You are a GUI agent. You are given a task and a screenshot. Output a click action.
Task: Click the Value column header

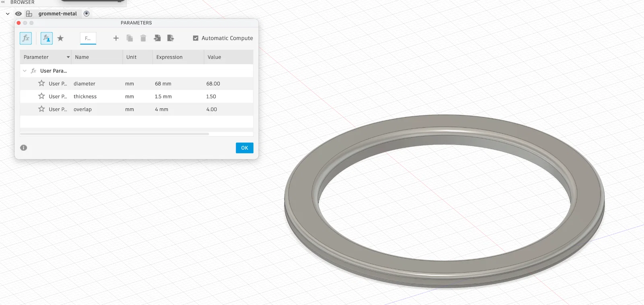click(229, 57)
